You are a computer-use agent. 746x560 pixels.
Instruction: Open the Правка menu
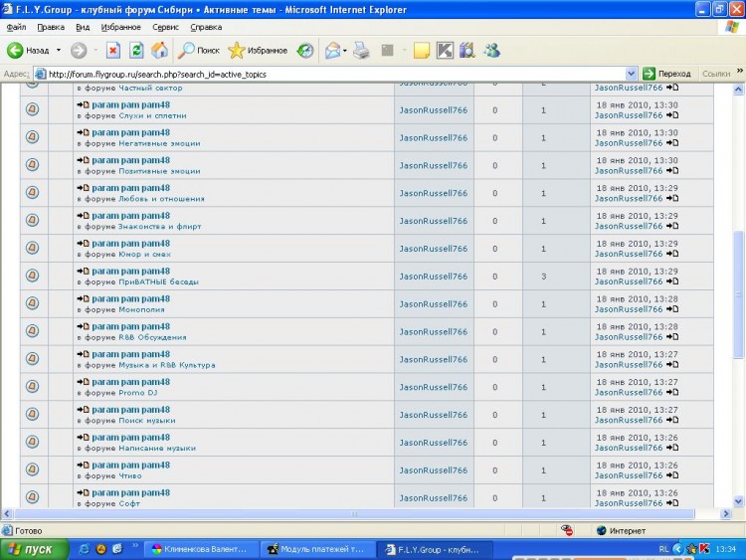[51, 27]
